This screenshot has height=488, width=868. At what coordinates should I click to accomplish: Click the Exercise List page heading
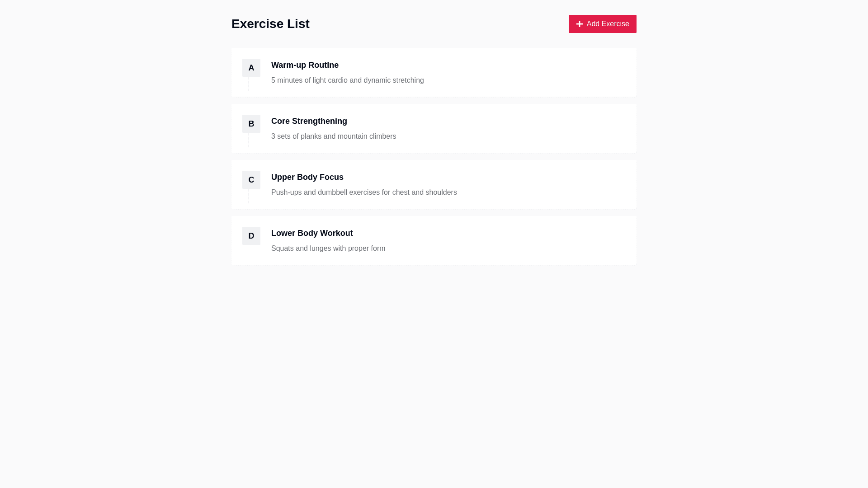click(x=270, y=24)
